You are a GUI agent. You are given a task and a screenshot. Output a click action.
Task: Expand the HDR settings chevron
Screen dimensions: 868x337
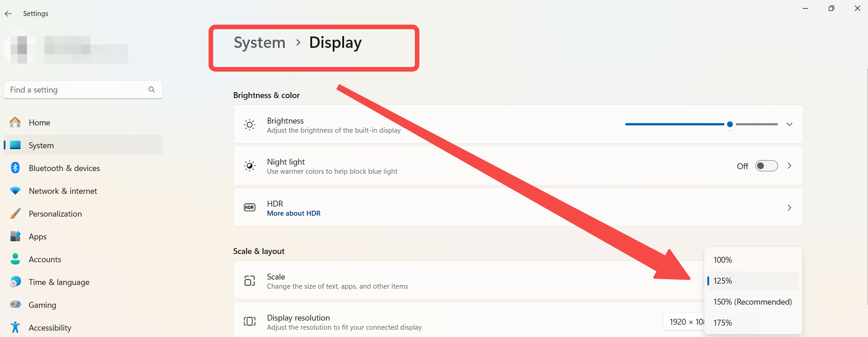click(x=789, y=207)
